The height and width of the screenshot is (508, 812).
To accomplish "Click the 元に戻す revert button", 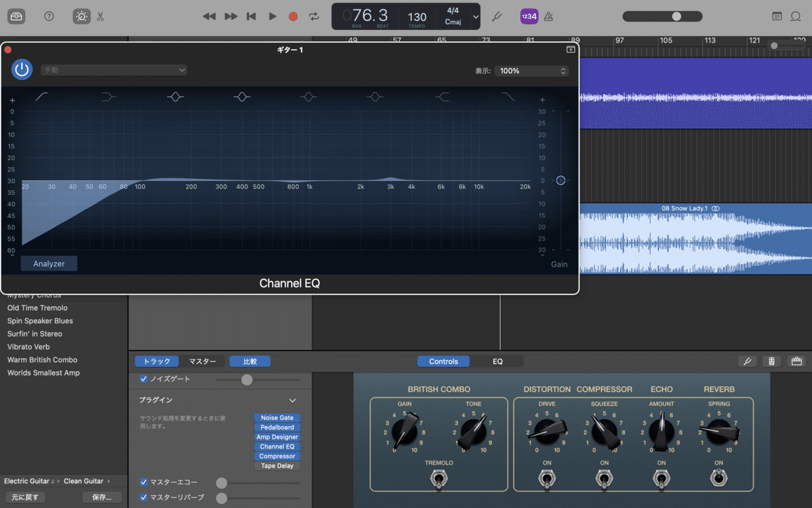I will coord(25,497).
